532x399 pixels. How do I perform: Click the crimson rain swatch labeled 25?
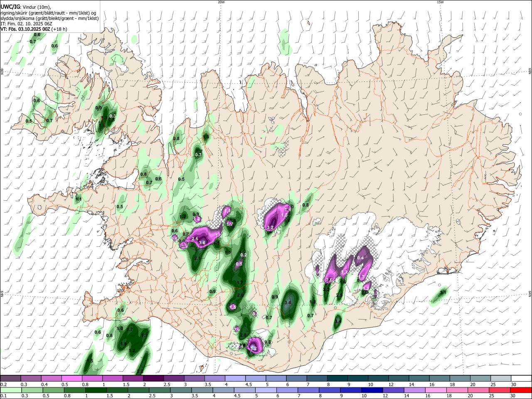tap(500, 390)
